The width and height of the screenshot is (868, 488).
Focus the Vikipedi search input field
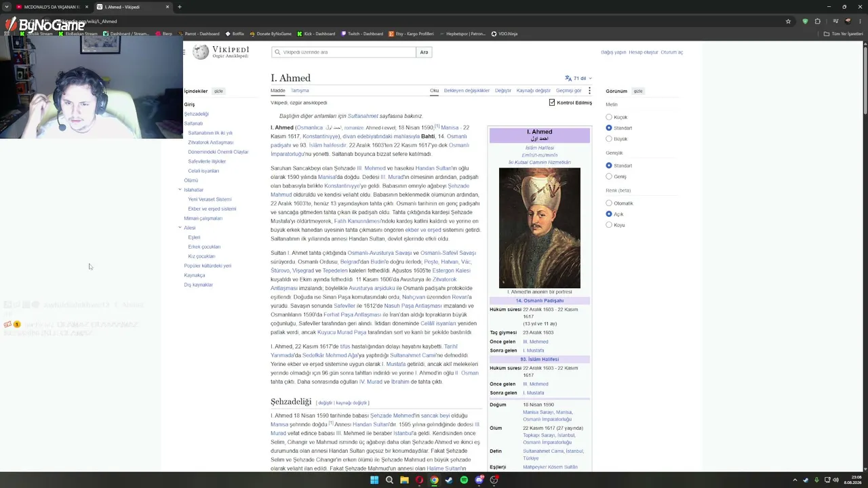tap(344, 52)
